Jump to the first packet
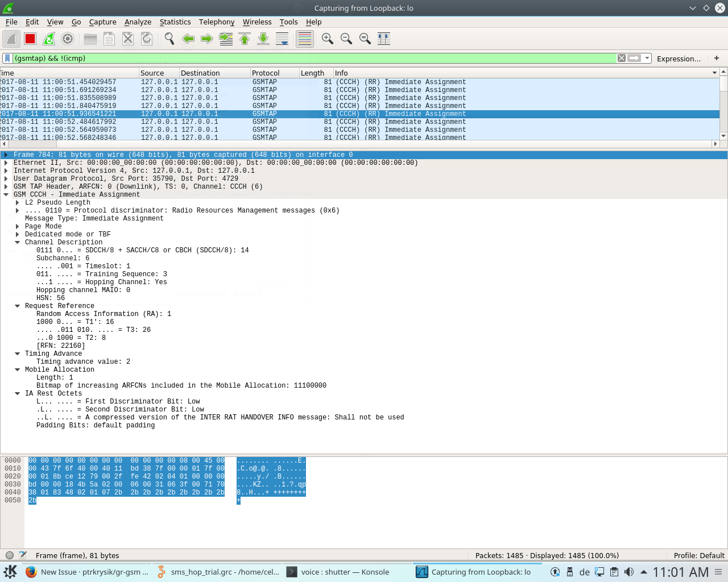The image size is (728, 582). [245, 39]
